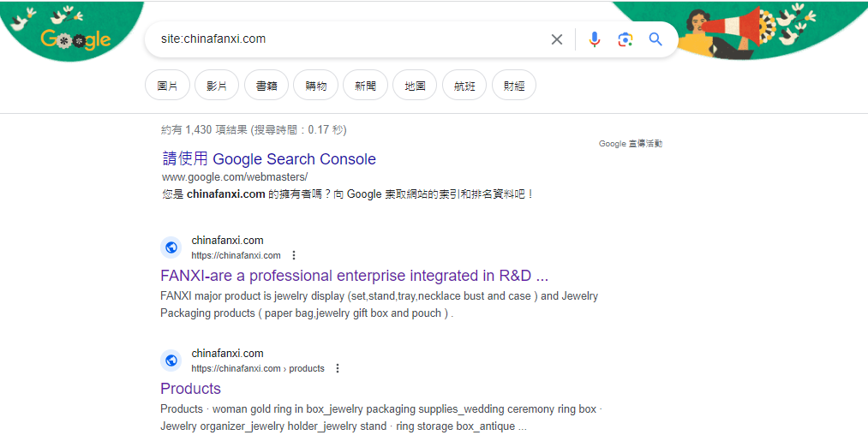Click the 您是 chinafanxi.com 的擁有者嗎 description text
The width and height of the screenshot is (868, 447).
pos(347,194)
